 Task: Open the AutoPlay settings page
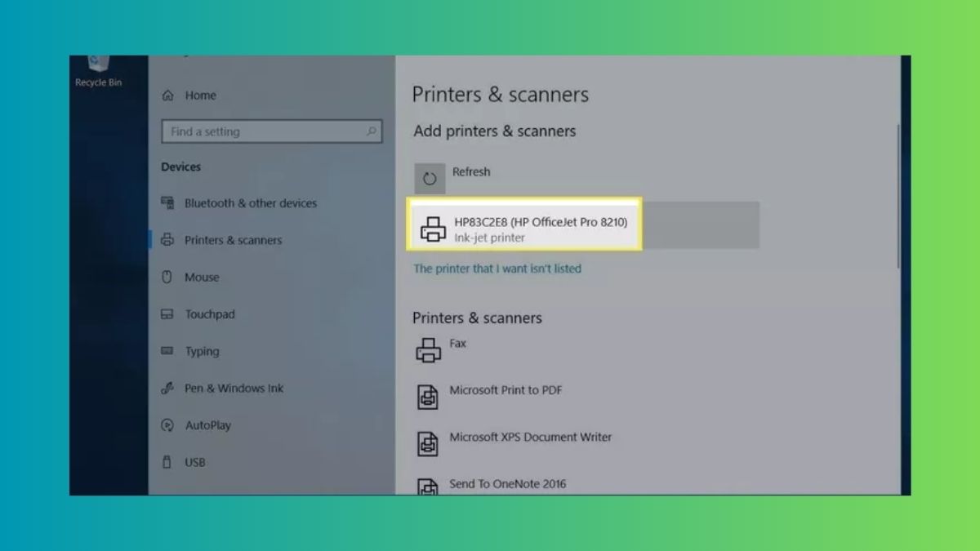(x=208, y=425)
